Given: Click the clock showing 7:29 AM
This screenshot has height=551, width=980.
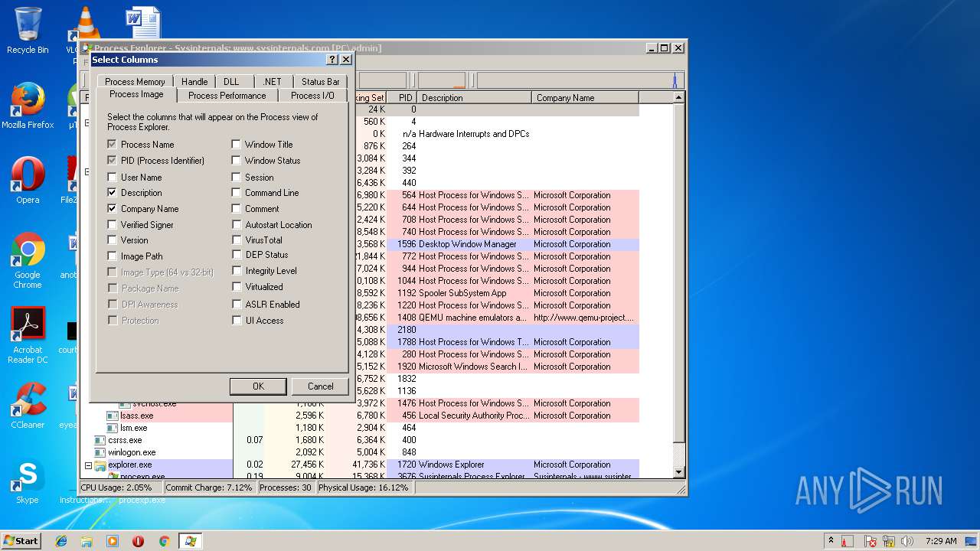Looking at the screenshot, I should click(x=940, y=541).
